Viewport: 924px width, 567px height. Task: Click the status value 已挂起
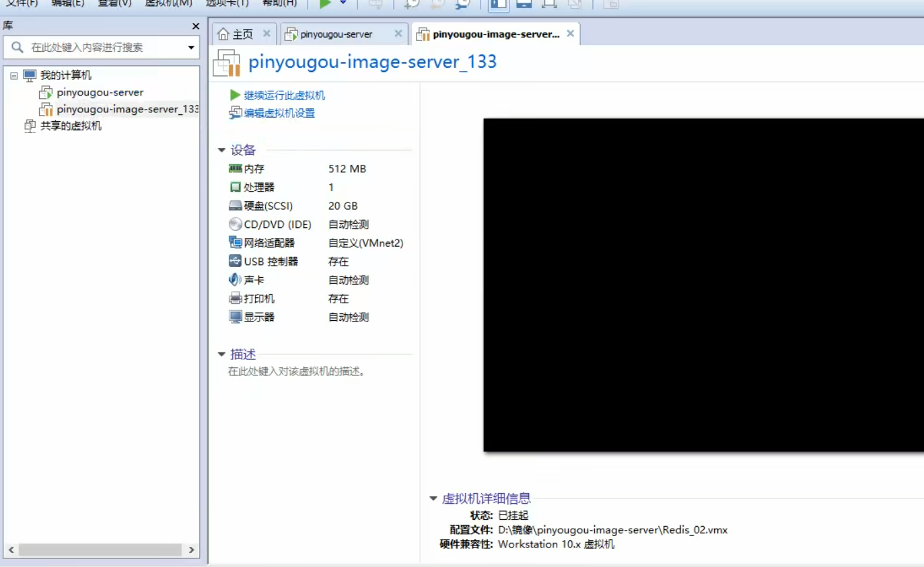(x=513, y=515)
